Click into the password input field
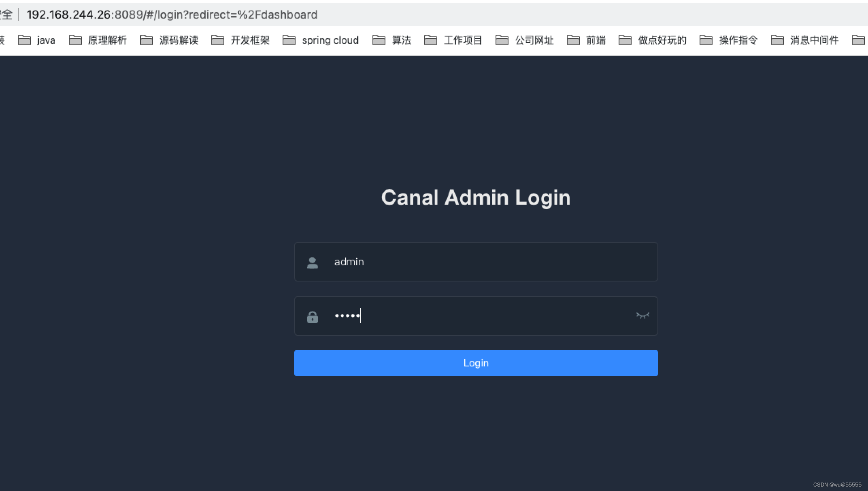 click(x=476, y=316)
